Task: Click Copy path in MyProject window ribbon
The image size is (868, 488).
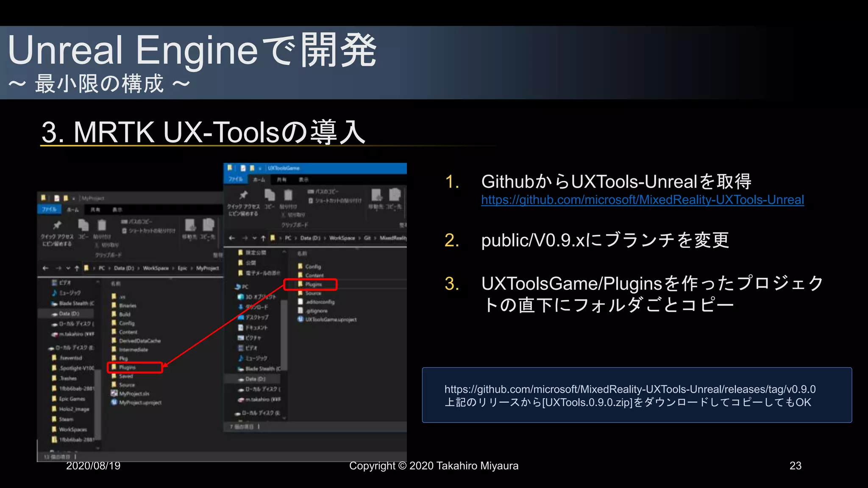Action: click(x=136, y=222)
